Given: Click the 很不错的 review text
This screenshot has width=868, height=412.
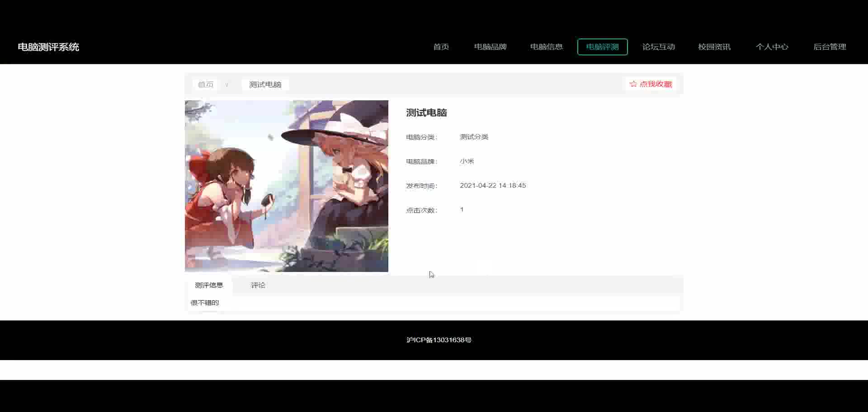Looking at the screenshot, I should point(205,303).
